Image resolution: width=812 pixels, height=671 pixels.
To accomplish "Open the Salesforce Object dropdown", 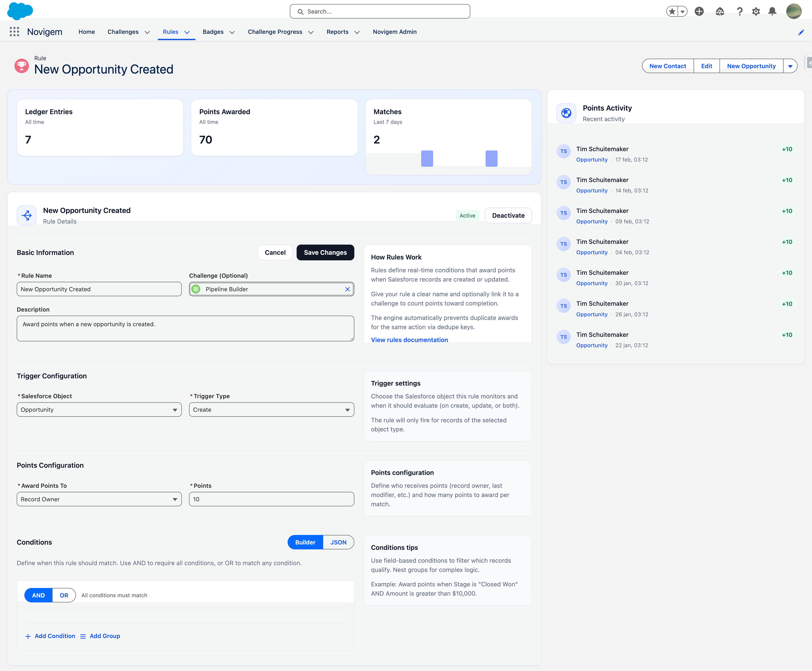I will click(99, 410).
